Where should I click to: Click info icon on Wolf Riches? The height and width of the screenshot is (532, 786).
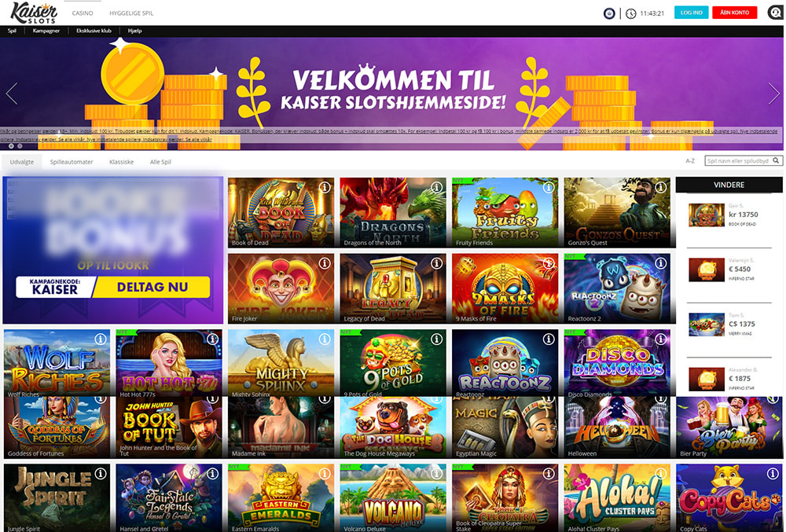tap(101, 339)
